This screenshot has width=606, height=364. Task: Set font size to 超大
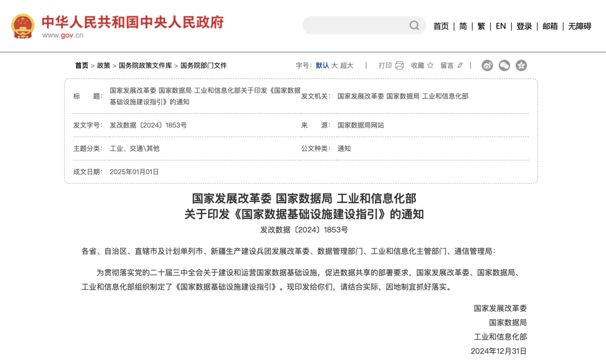click(347, 65)
